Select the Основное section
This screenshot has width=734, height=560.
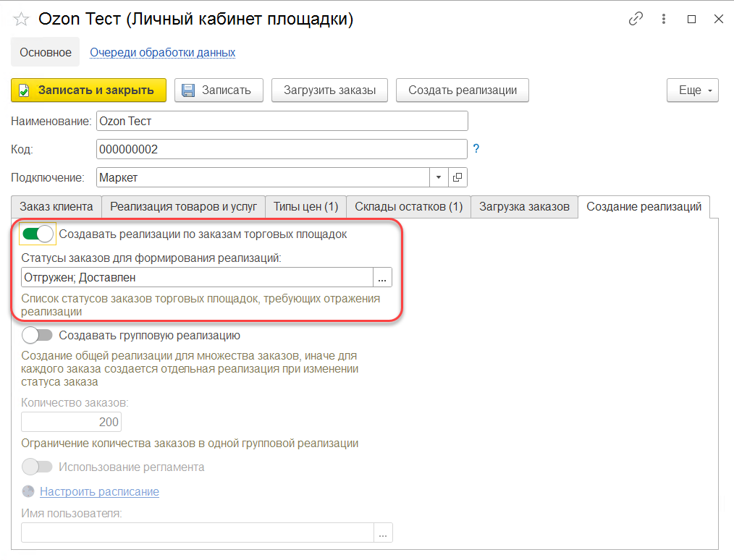[x=46, y=52]
